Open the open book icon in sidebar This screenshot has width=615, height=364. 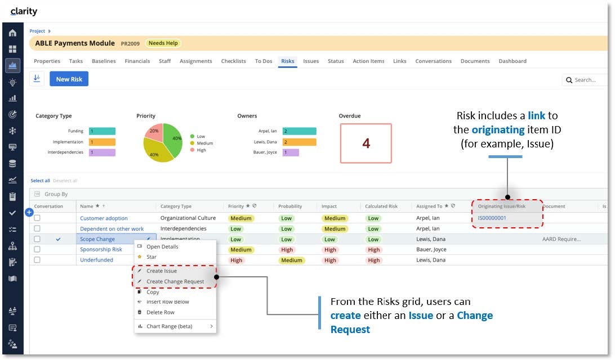pyautogui.click(x=12, y=278)
